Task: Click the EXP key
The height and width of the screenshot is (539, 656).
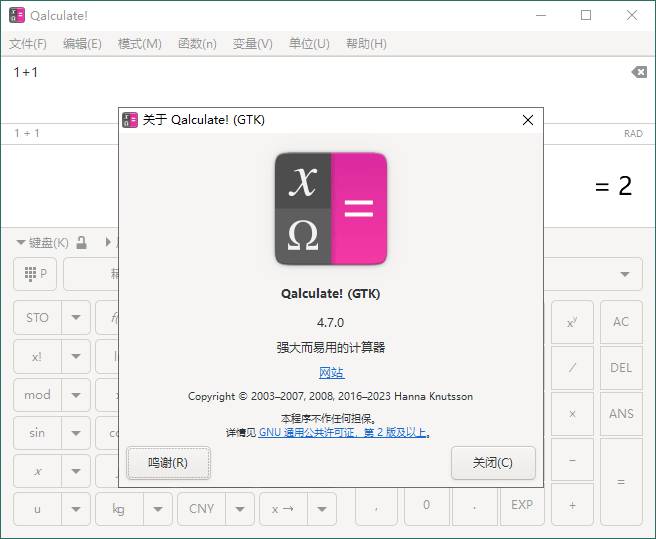Action: (x=522, y=505)
